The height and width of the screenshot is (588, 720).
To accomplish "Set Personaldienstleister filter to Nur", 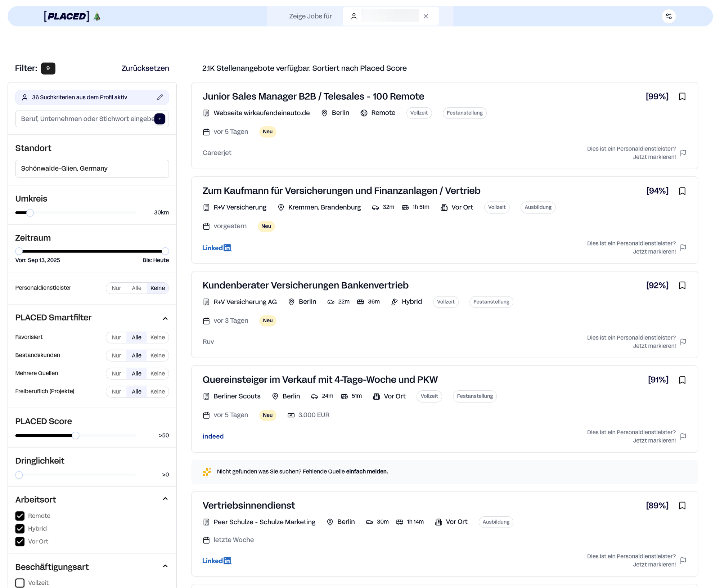I will [116, 288].
